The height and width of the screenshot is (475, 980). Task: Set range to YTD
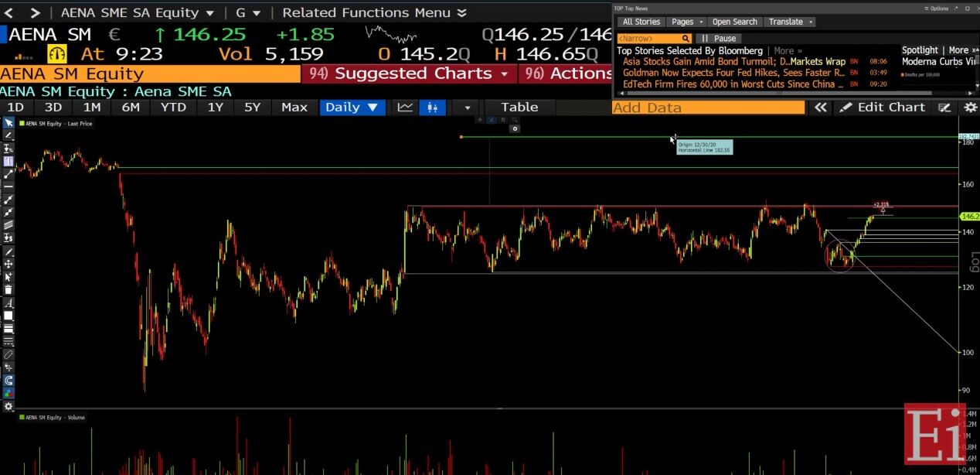(173, 108)
